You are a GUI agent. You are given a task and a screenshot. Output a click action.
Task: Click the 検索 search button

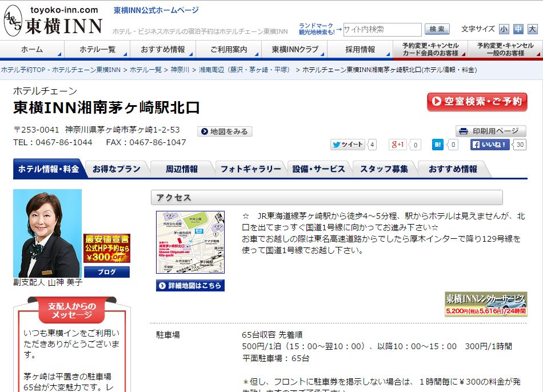point(437,29)
